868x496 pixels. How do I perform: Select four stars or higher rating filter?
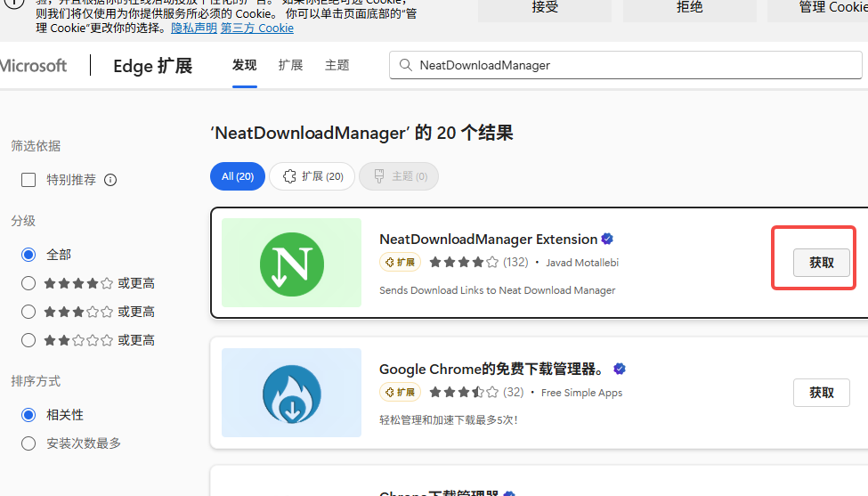[28, 283]
